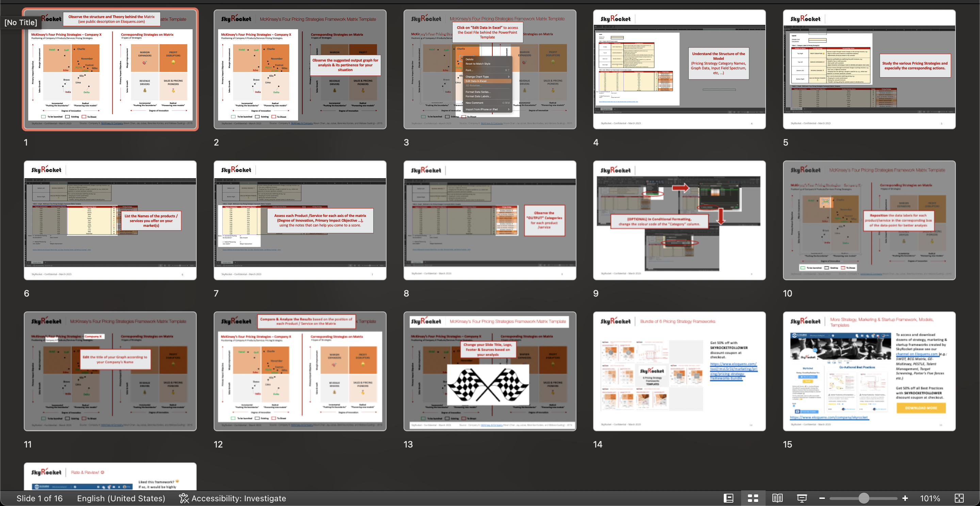Select slide 12 Compare & Analyze the Results
980x506 pixels.
[x=300, y=371]
